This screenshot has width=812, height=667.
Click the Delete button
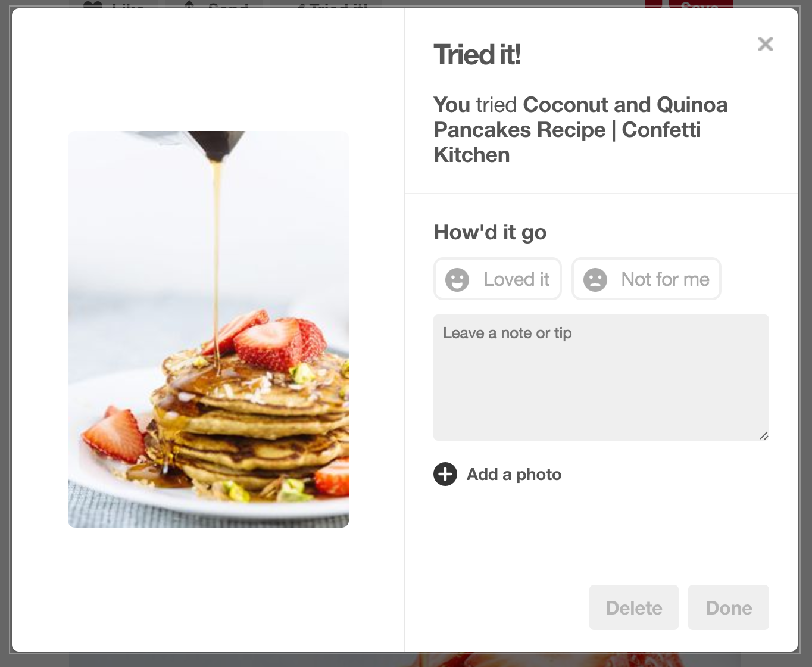pyautogui.click(x=634, y=607)
